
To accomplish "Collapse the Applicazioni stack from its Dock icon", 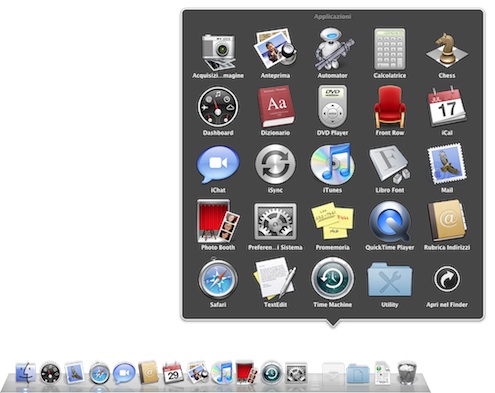I will [333, 373].
